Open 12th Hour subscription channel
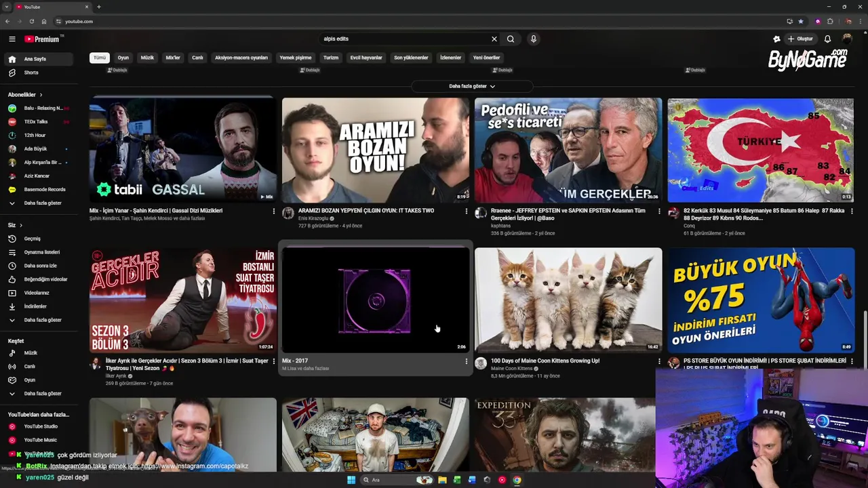The width and height of the screenshot is (868, 488). click(x=38, y=136)
